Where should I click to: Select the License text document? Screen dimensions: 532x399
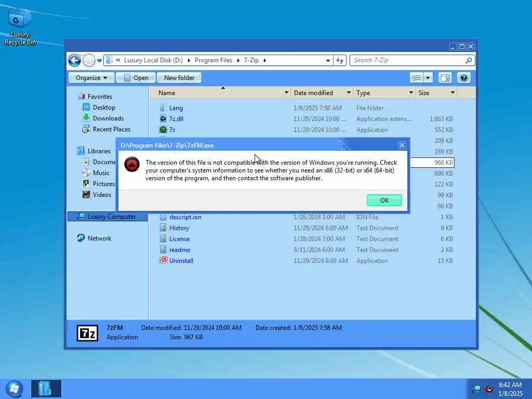point(179,239)
